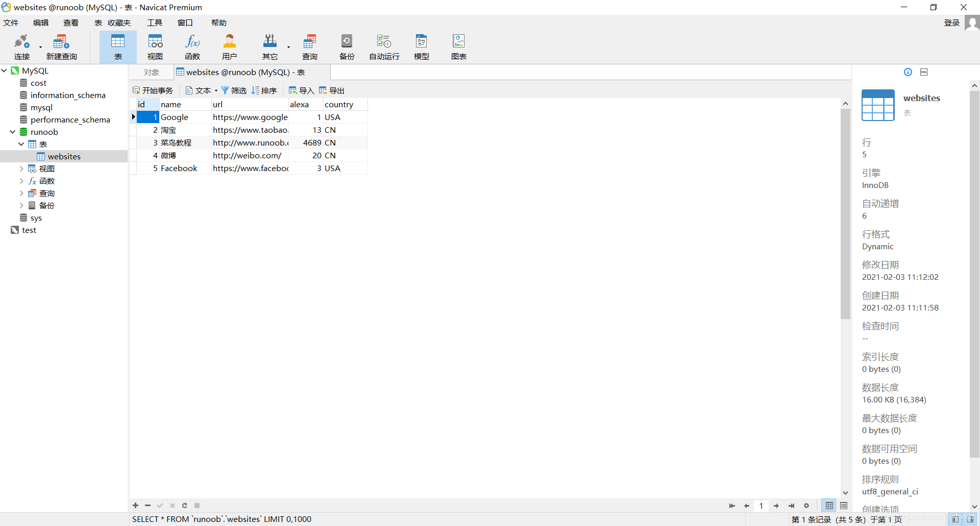Click 开始事务 begin transaction

click(153, 90)
